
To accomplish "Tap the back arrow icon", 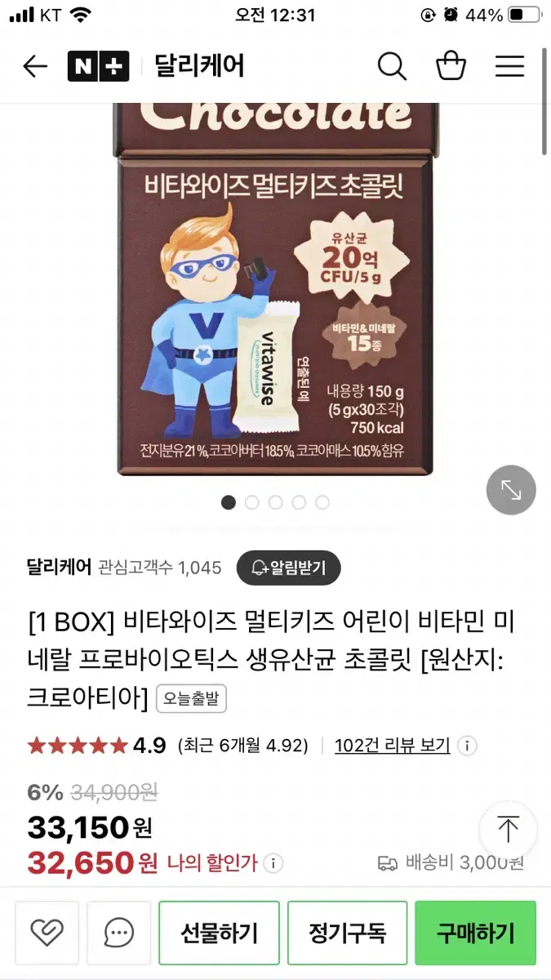I will pyautogui.click(x=35, y=66).
